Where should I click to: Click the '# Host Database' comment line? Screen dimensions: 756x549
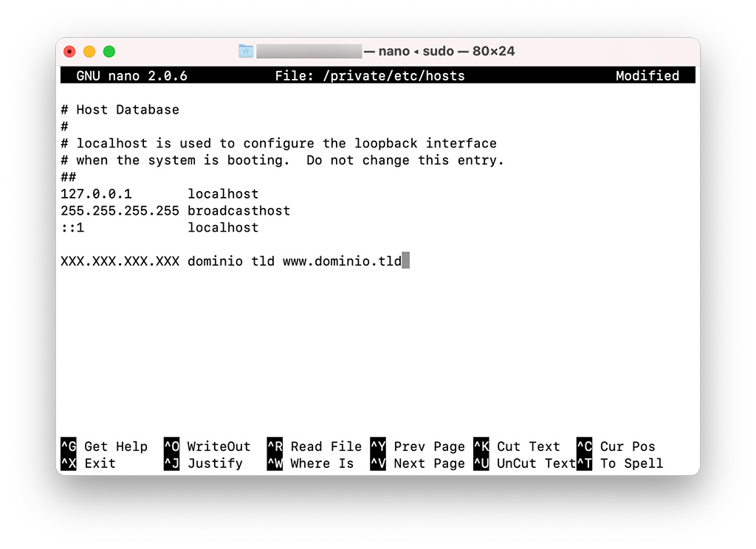point(120,109)
